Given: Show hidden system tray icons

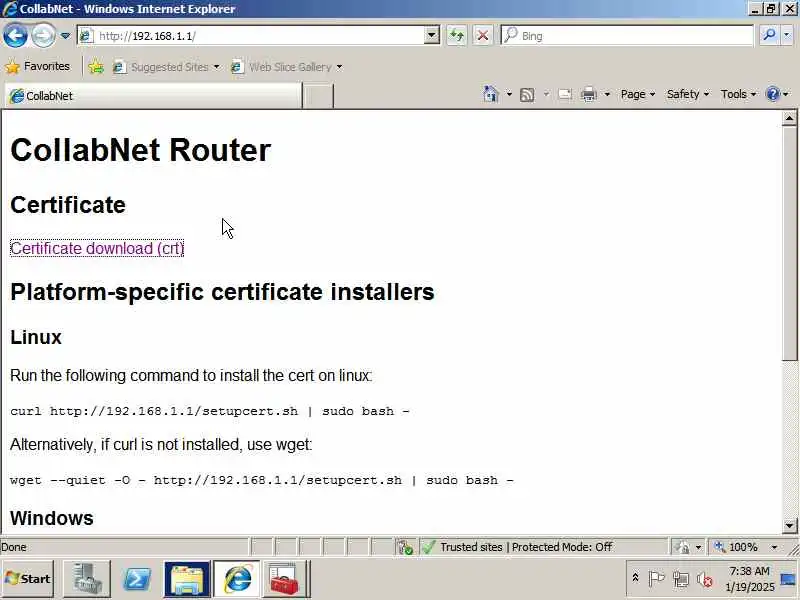Looking at the screenshot, I should [x=636, y=578].
